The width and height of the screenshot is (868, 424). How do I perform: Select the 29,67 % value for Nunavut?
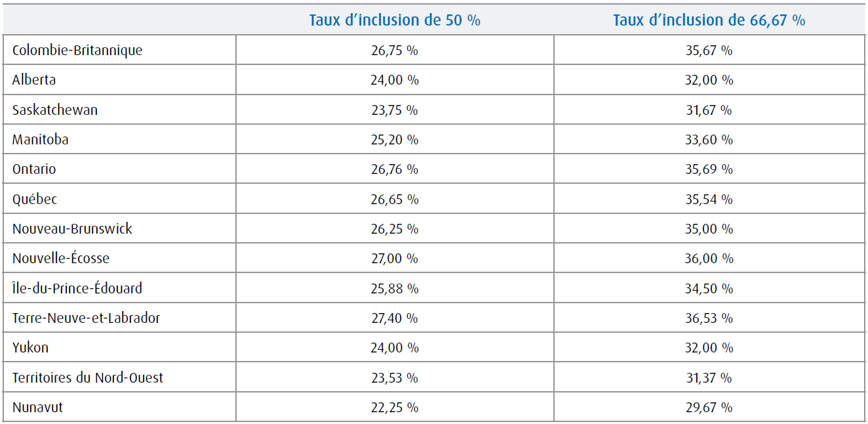[x=709, y=408]
